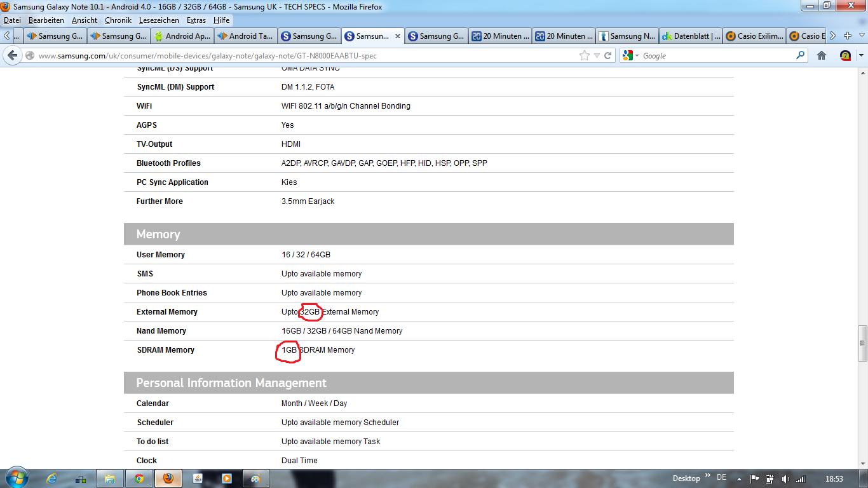Image resolution: width=868 pixels, height=488 pixels.
Task: Click the Memory section header
Action: (x=429, y=234)
